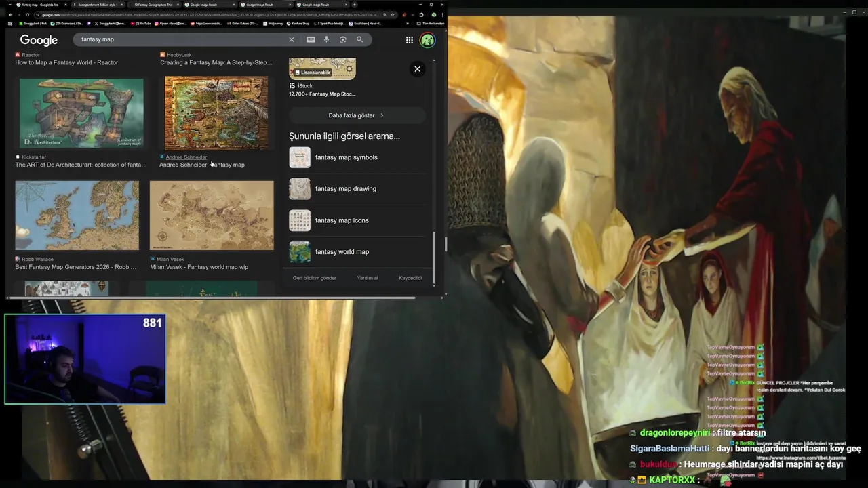Click 'Geri bildirim gönder' link
The width and height of the screenshot is (868, 488).
tap(315, 278)
